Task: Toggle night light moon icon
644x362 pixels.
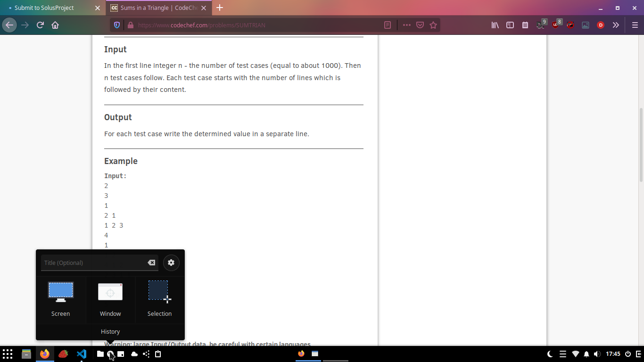Action: point(550,354)
